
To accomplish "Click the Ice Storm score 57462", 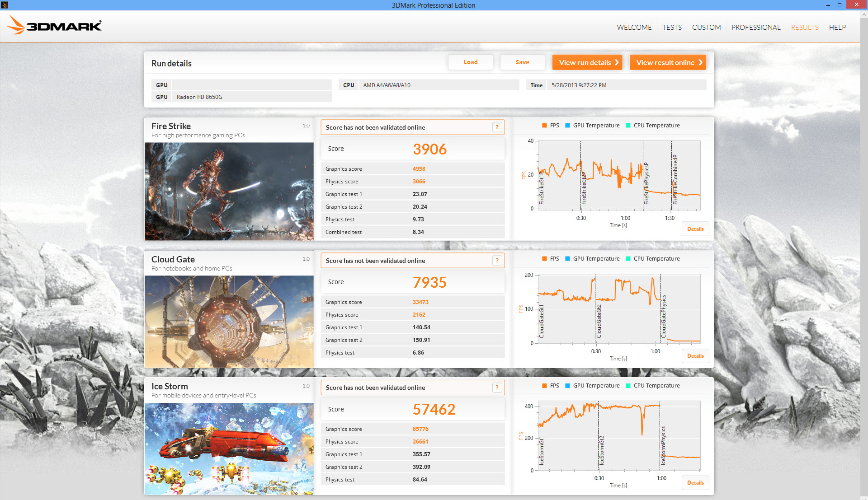I will pos(434,409).
